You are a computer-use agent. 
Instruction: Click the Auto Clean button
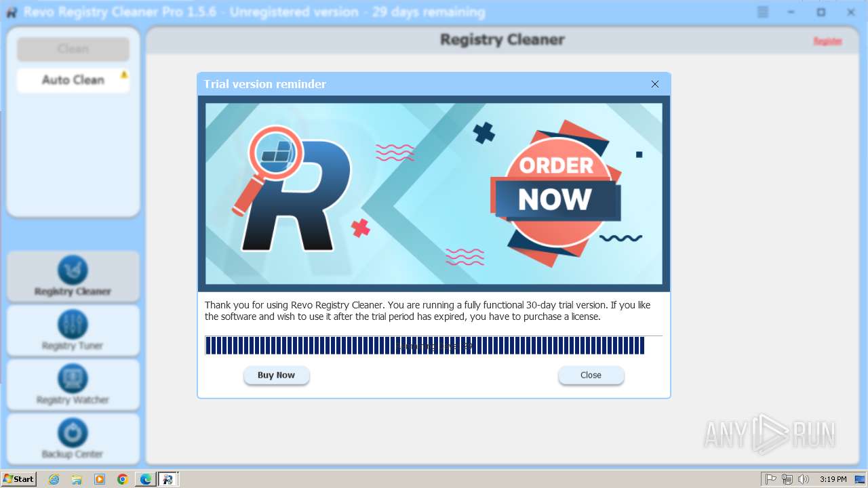pos(73,80)
